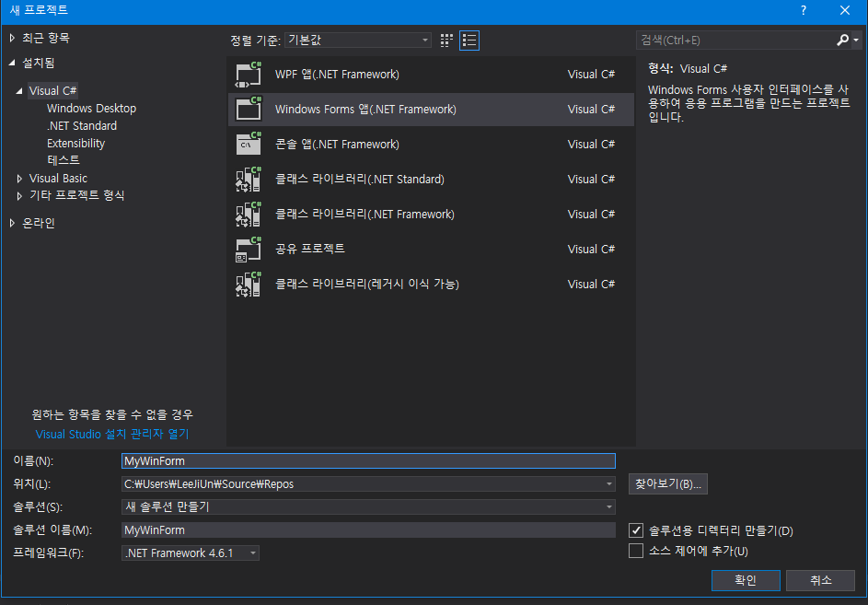Click the 이름 project name input field

coord(368,461)
